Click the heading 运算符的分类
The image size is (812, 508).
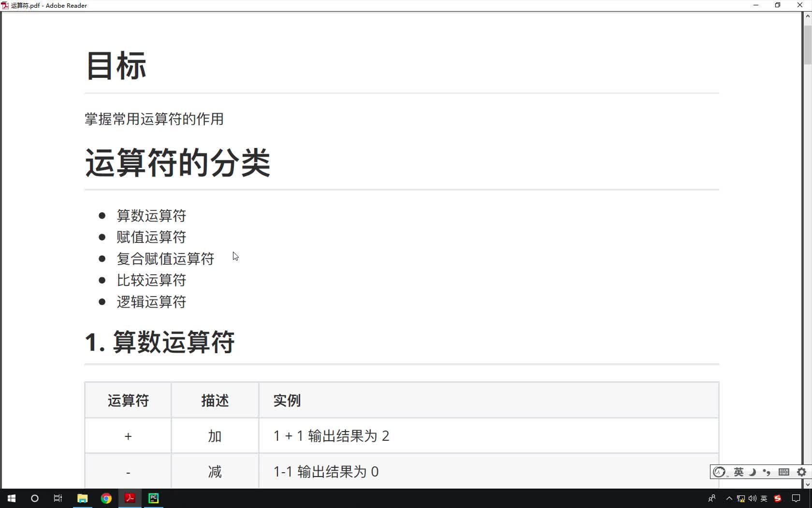coord(178,163)
